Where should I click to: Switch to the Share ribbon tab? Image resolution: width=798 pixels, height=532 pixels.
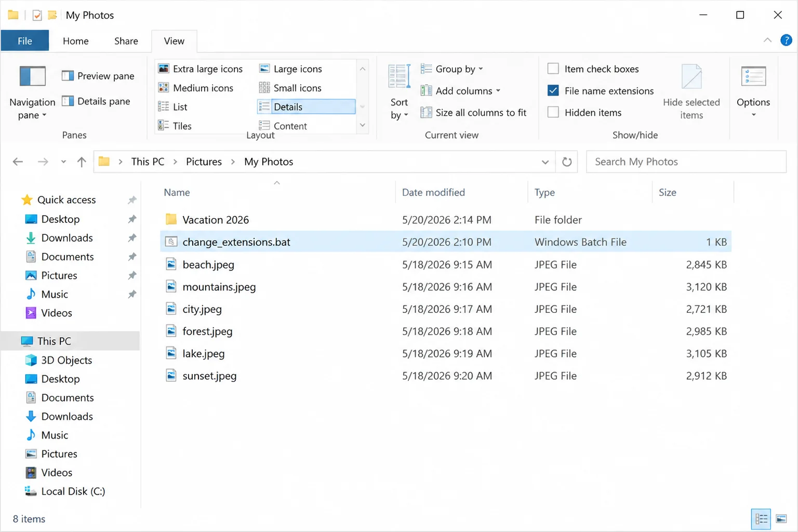click(126, 41)
